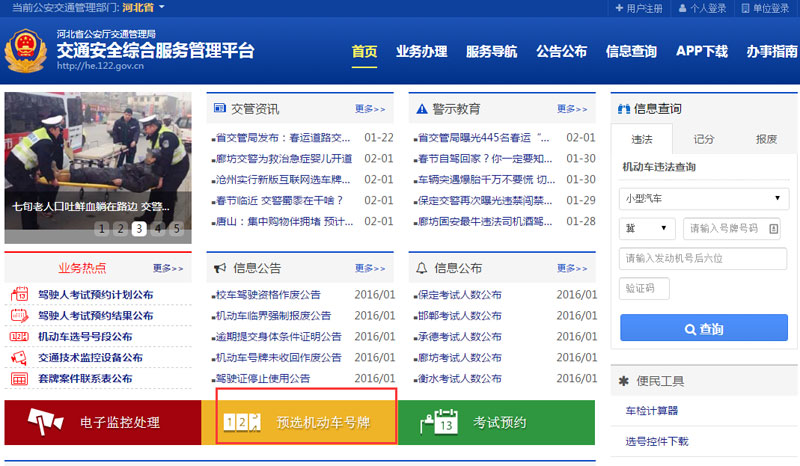Click the building icon beside 单位登录

[x=745, y=8]
